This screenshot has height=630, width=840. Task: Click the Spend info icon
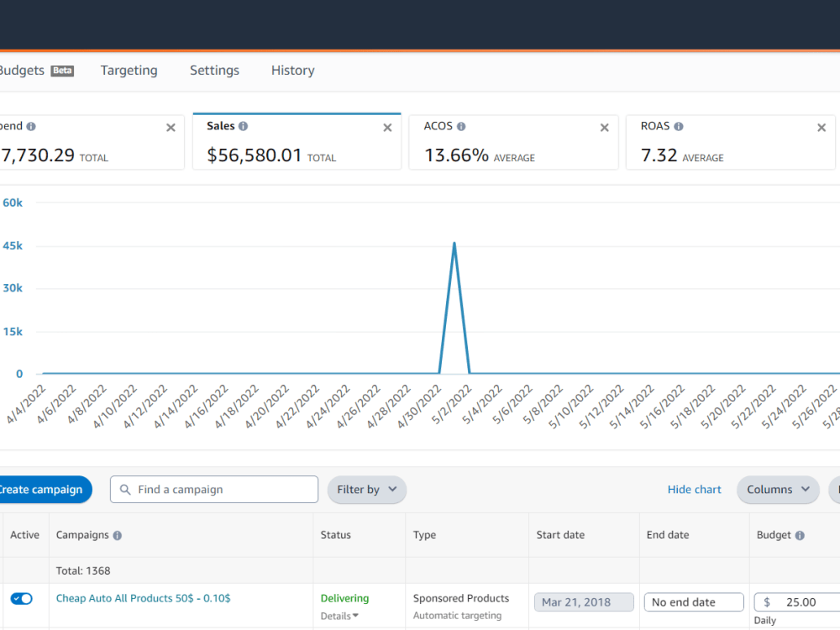31,127
